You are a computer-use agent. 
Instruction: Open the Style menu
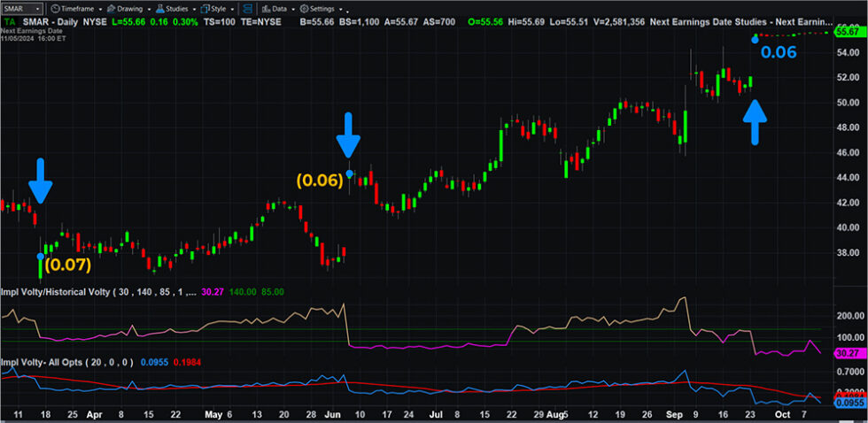click(213, 9)
